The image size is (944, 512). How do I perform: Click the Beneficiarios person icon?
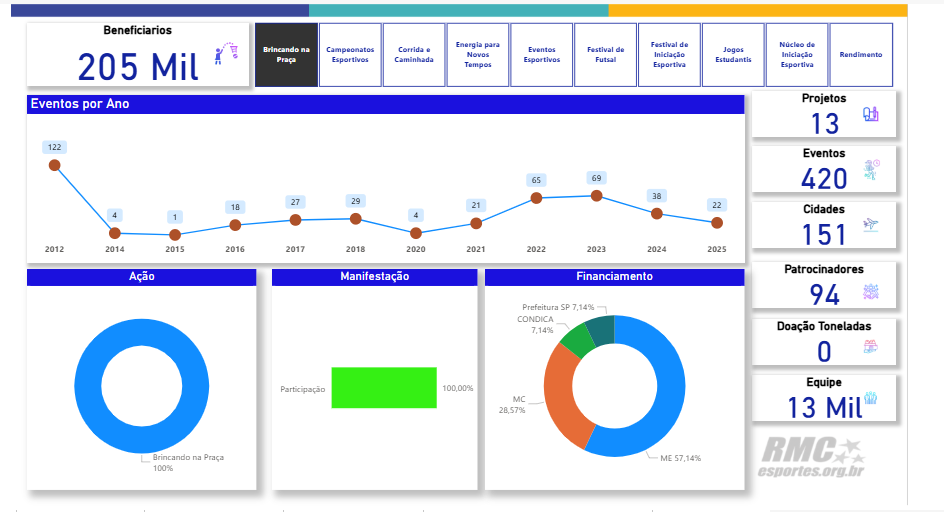[227, 54]
